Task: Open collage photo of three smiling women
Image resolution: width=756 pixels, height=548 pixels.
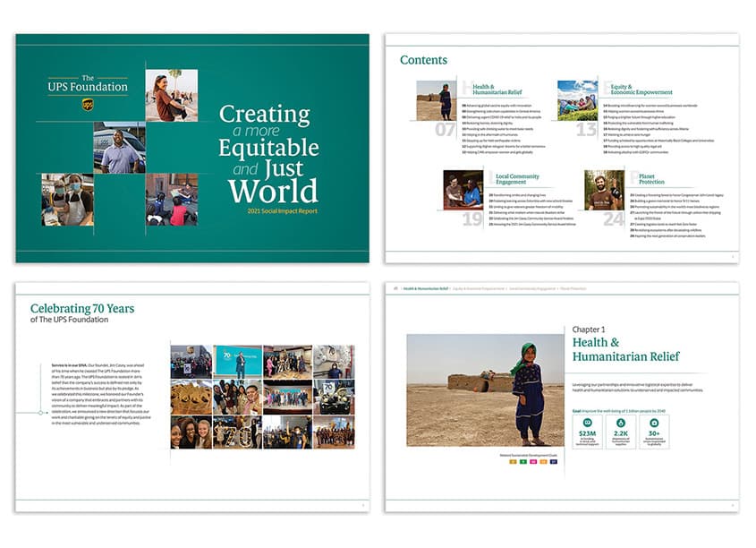Action: 191,432
